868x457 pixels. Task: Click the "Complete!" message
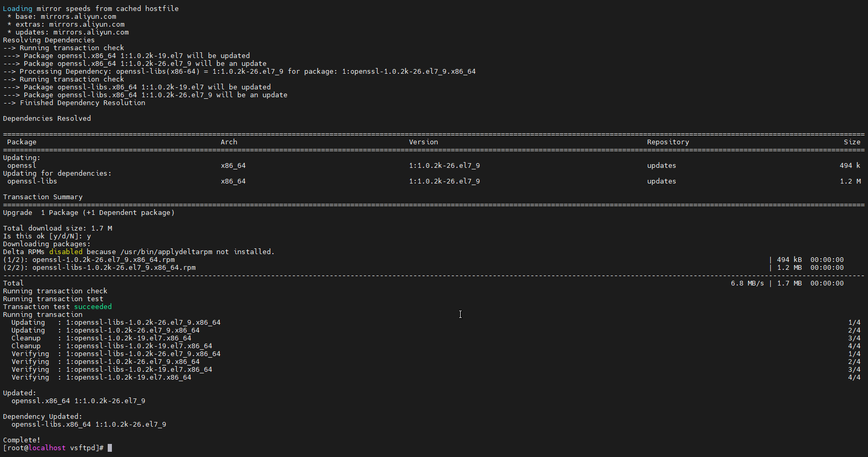pos(21,440)
